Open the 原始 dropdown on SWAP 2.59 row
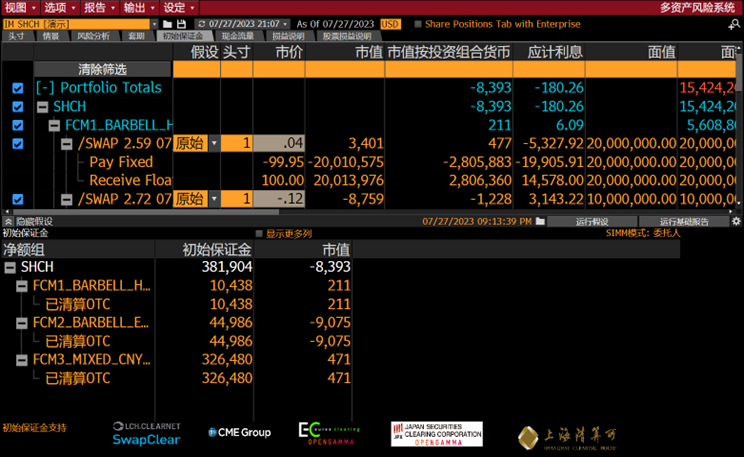 (212, 144)
